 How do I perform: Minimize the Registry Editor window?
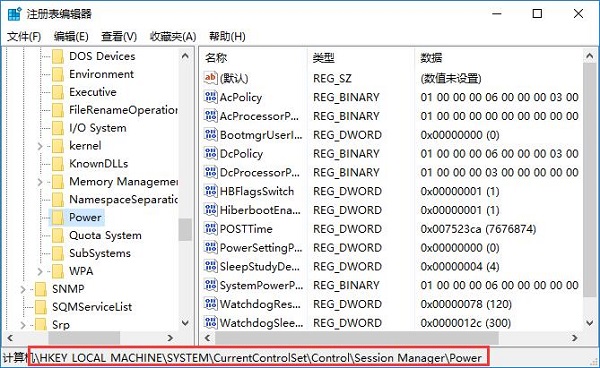[x=497, y=14]
